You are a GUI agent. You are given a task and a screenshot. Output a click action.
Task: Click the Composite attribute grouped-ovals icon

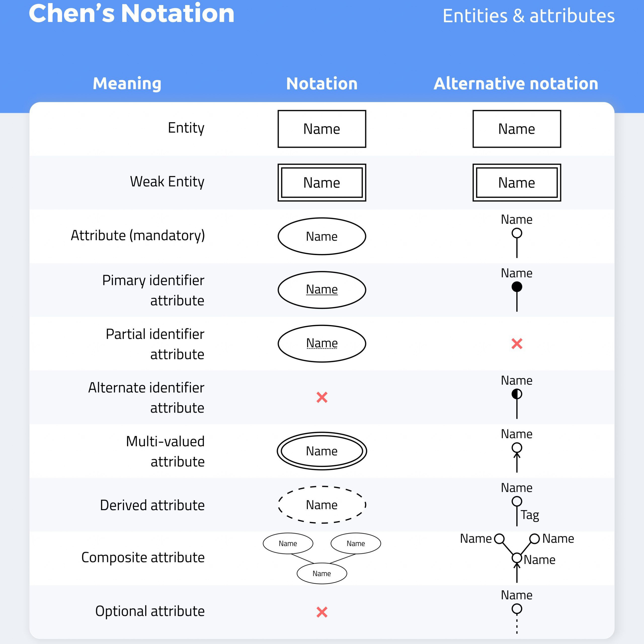pos(321,554)
